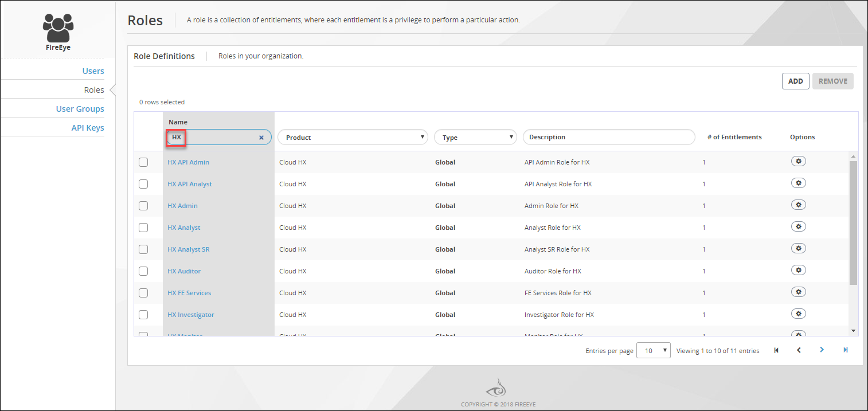868x411 pixels.
Task: Clear the Name filter with the X icon
Action: tap(261, 138)
